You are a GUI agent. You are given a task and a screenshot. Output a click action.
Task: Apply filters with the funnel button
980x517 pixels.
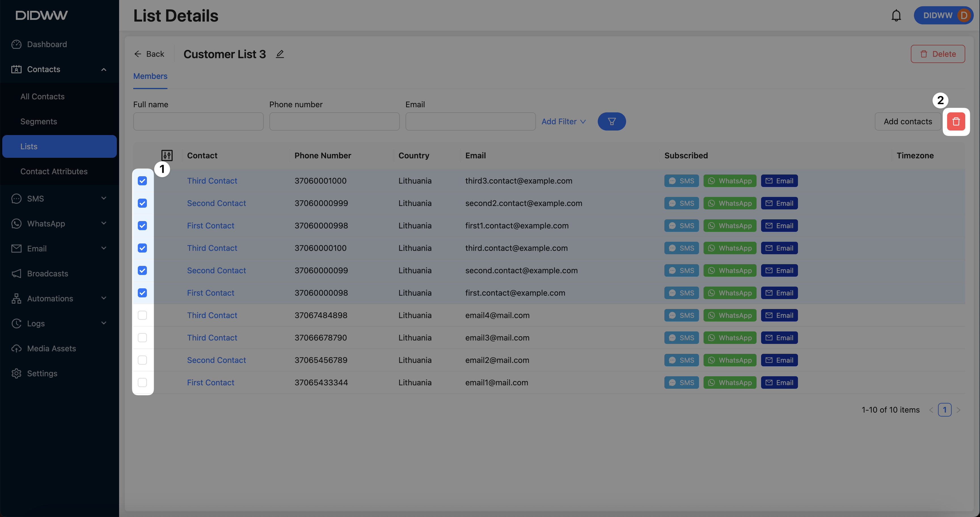pyautogui.click(x=611, y=121)
